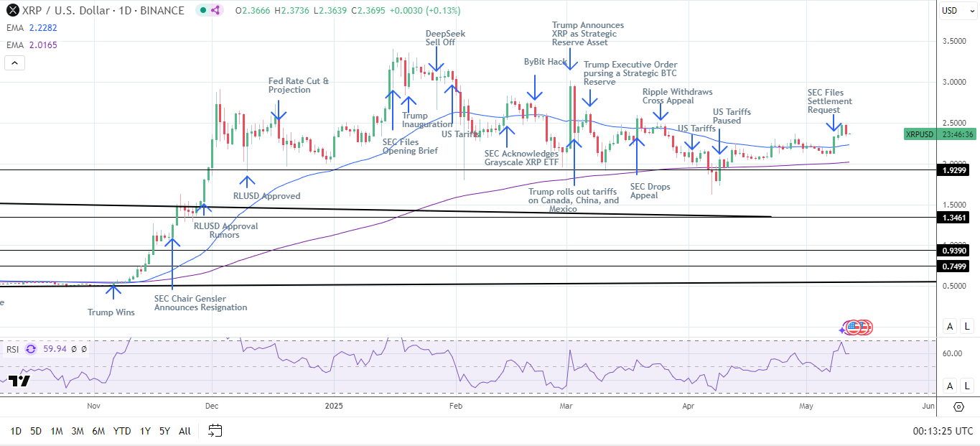The height and width of the screenshot is (446, 980).
Task: Select the Trump Wins annotation text
Action: pyautogui.click(x=110, y=312)
